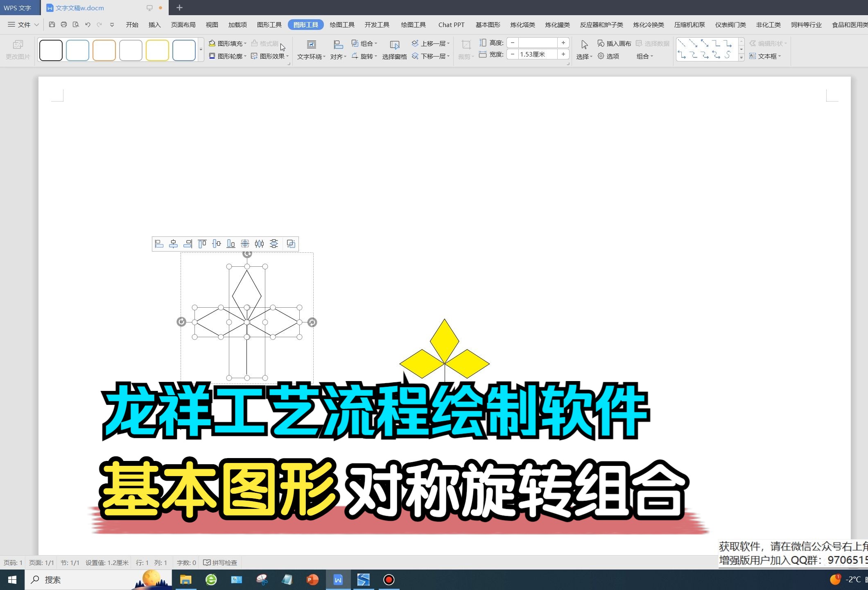The image size is (868, 590).
Task: Increase the shape width value
Action: [x=563, y=54]
